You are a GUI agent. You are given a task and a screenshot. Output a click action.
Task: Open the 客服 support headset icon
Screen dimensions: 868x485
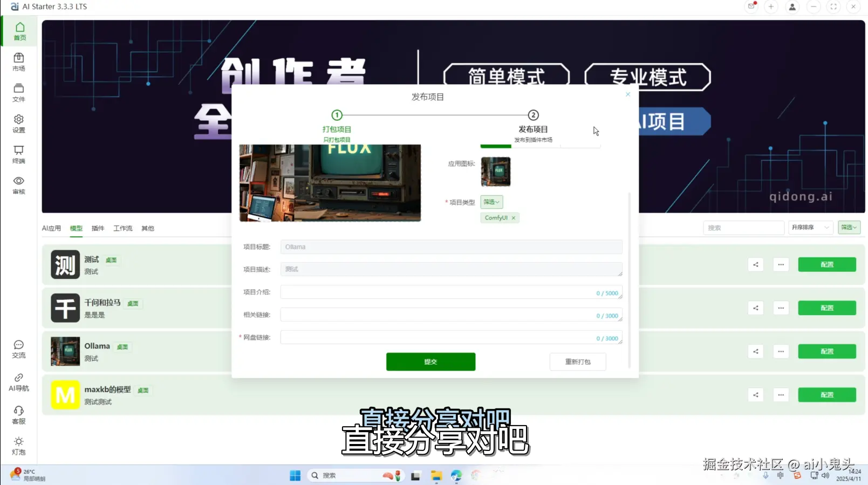19,415
